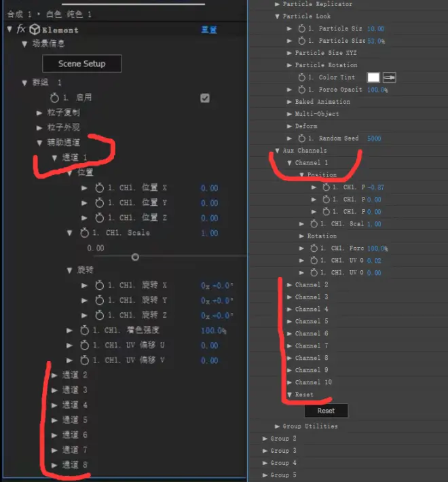Image resolution: width=448 pixels, height=482 pixels.
Task: Click the Element cube plugin icon
Action: point(35,29)
